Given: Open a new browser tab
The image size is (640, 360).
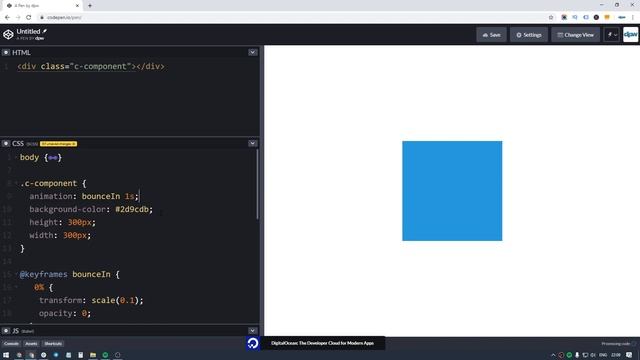Looking at the screenshot, I should coord(90,6).
